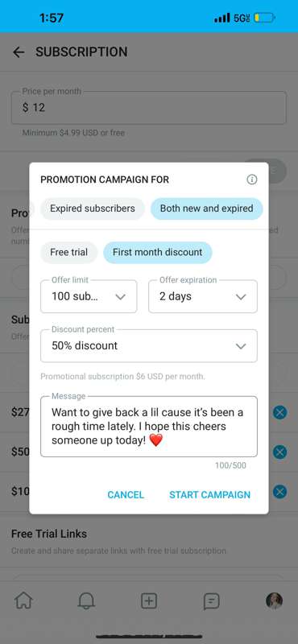Open the messages chat icon
The image size is (298, 644).
pos(211,601)
